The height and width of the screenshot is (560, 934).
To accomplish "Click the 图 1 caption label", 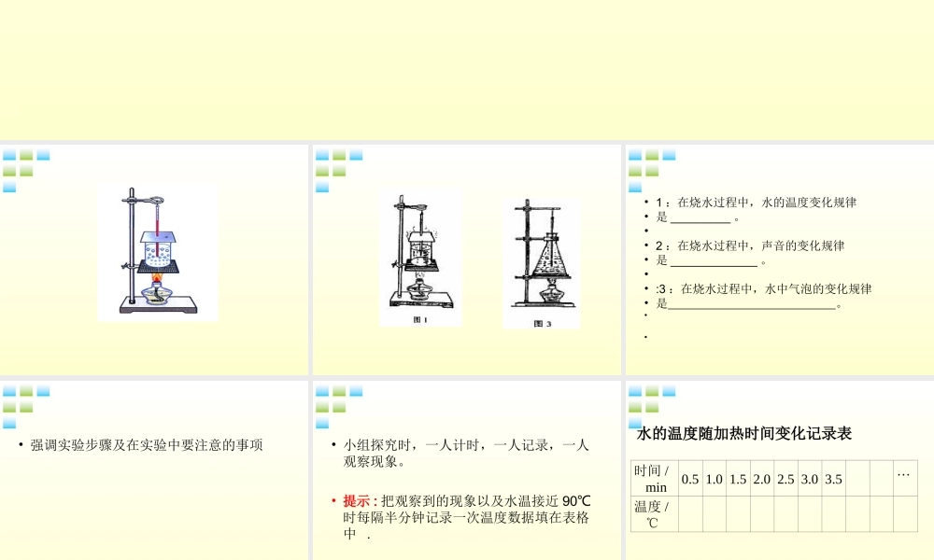I will (420, 320).
